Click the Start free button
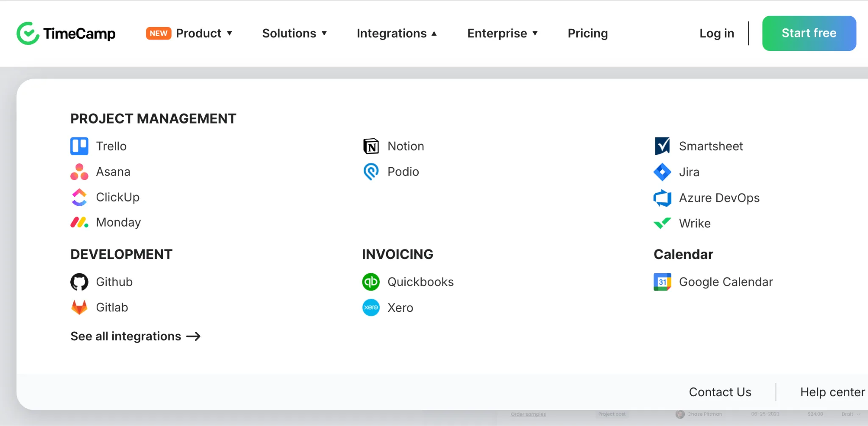Viewport: 868px width, 426px height. coord(809,33)
